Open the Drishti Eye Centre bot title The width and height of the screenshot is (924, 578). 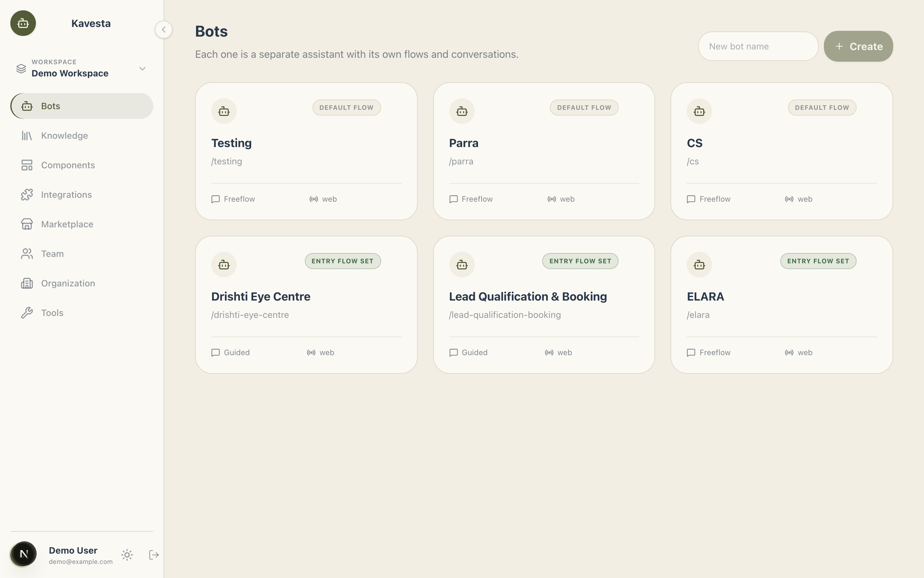tap(261, 297)
